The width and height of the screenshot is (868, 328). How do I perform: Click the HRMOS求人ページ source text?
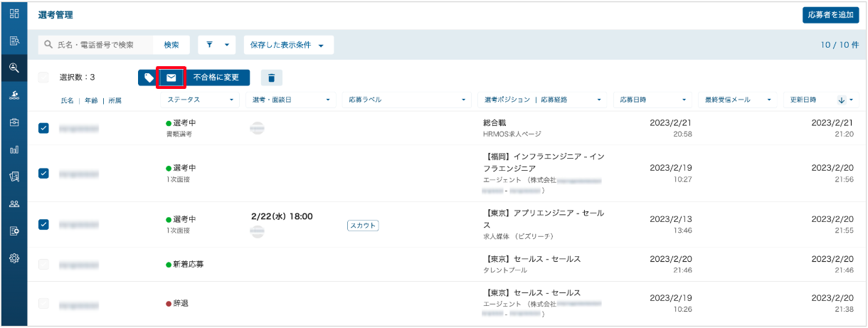(x=512, y=134)
